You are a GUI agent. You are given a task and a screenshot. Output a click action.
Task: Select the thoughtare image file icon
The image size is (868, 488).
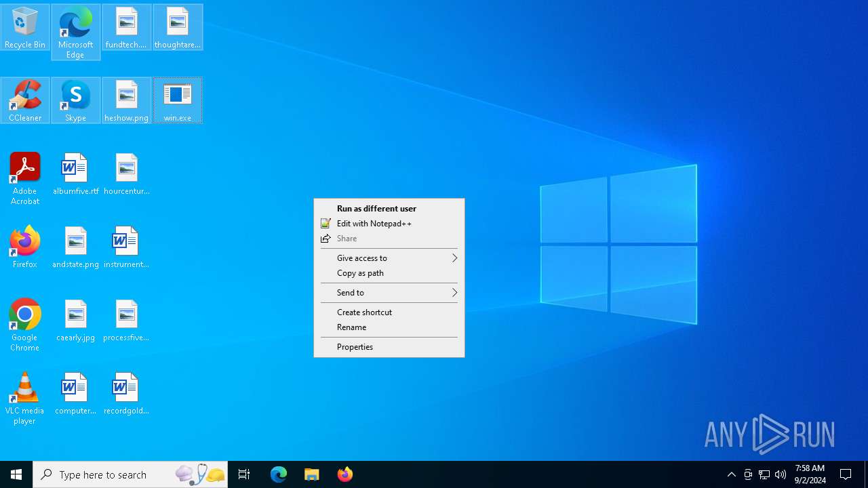point(178,27)
